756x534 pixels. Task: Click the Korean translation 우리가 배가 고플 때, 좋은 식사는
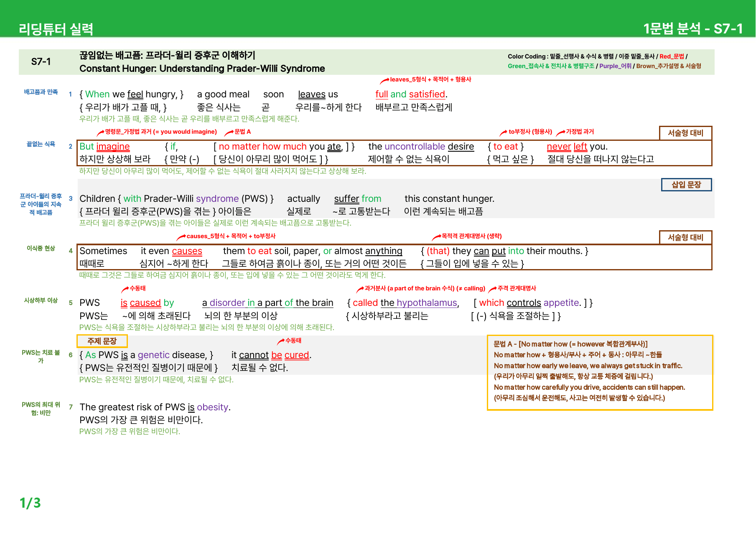pos(189,119)
